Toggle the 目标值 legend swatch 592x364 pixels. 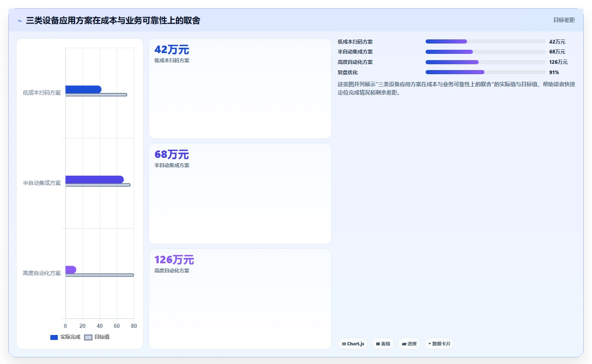coord(88,337)
